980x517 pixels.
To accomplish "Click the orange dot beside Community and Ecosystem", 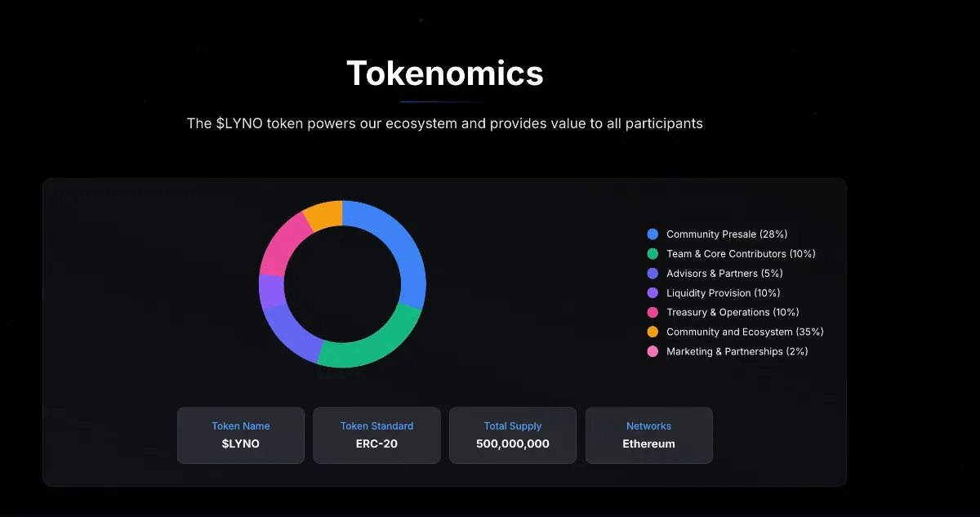I will [653, 332].
